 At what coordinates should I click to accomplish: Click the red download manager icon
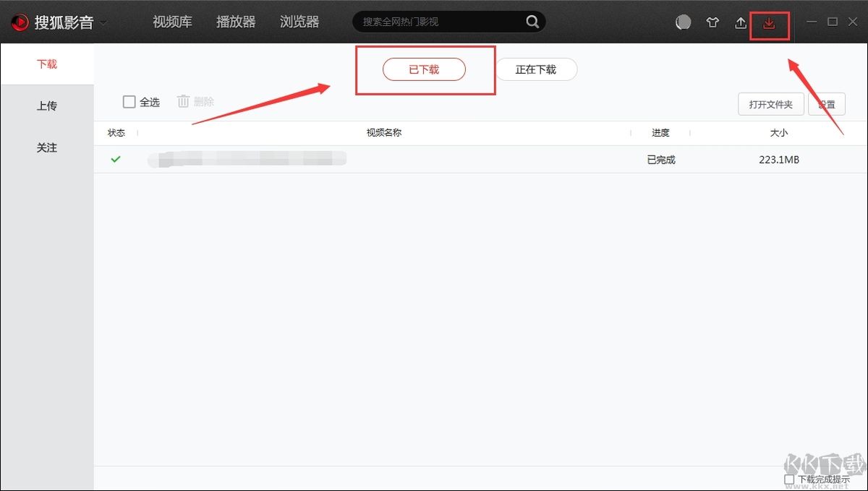[x=770, y=22]
